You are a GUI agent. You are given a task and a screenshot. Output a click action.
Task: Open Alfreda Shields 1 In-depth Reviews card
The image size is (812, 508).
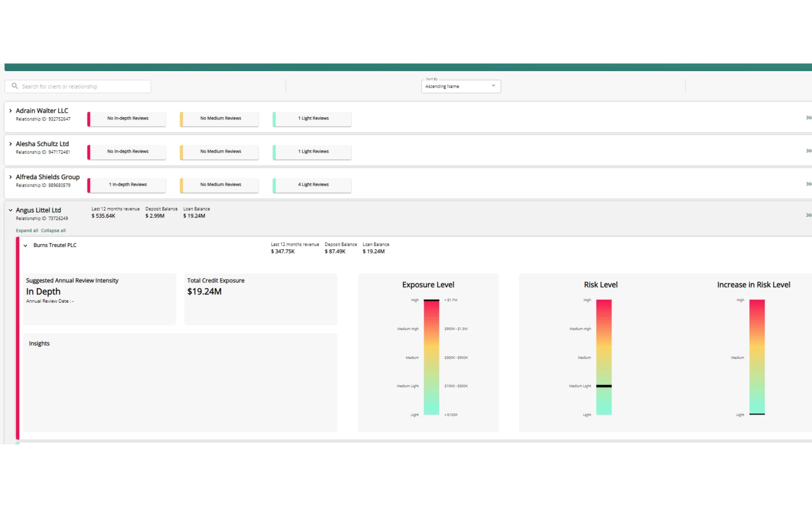[127, 185]
